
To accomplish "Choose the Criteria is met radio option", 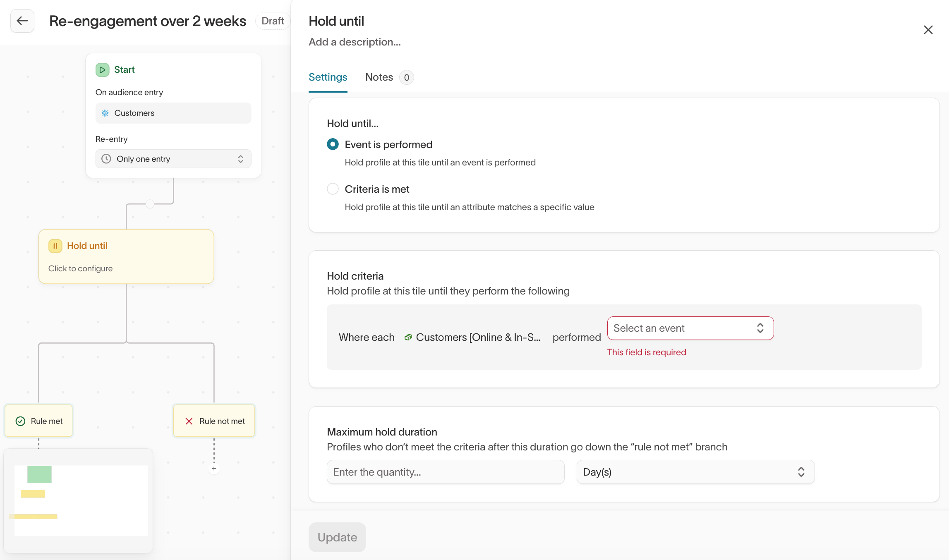I will (333, 189).
